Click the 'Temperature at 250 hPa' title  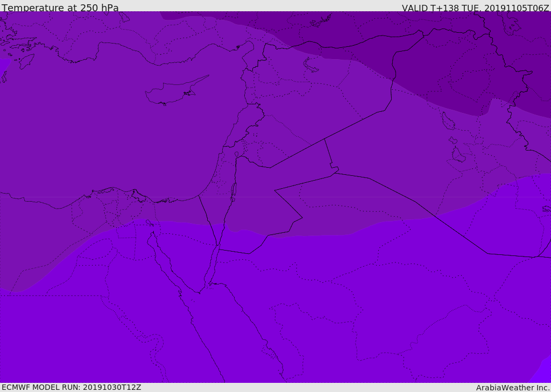click(60, 8)
